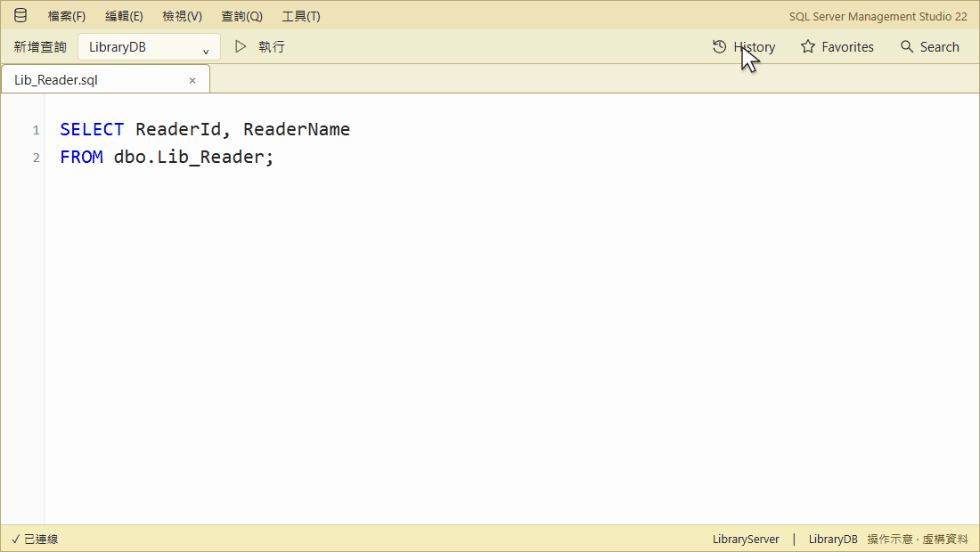This screenshot has width=980, height=552.
Task: Click line number 1 in gutter
Action: (x=37, y=130)
